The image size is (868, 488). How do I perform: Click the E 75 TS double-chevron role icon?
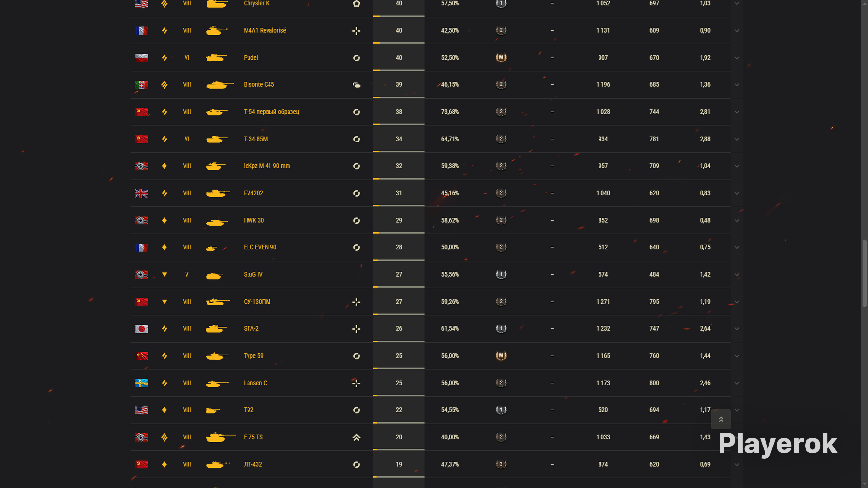coord(356,437)
